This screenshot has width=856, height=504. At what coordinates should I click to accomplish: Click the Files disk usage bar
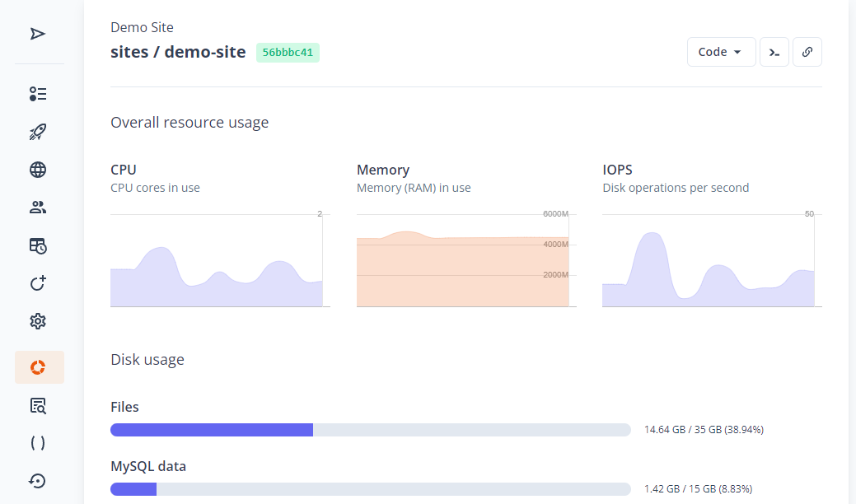click(371, 430)
